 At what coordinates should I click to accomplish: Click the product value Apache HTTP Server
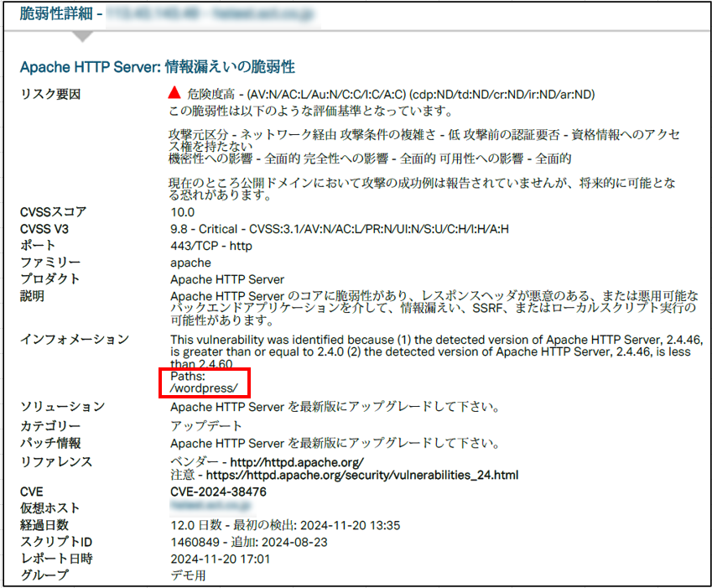point(227,279)
